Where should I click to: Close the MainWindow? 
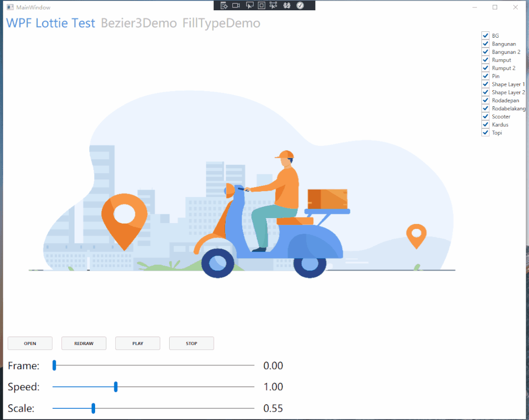pos(515,7)
